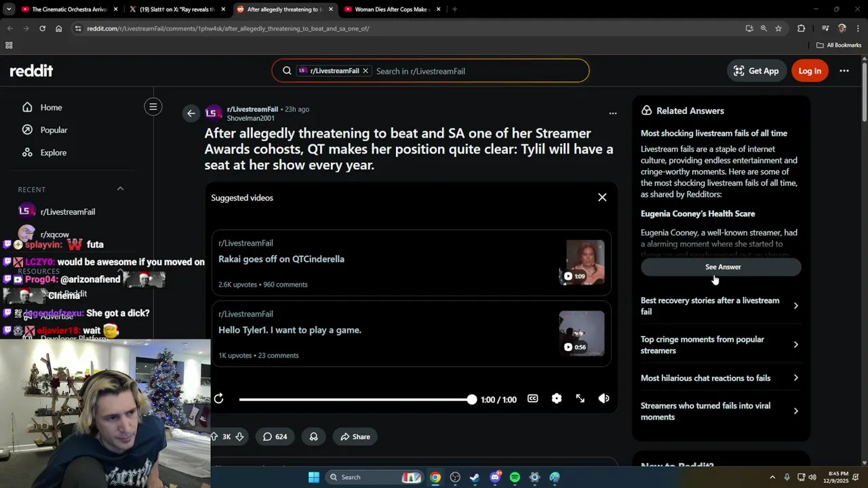Open Rakai goes off on QTCinderella video
Screen dimensions: 868x488
281,259
